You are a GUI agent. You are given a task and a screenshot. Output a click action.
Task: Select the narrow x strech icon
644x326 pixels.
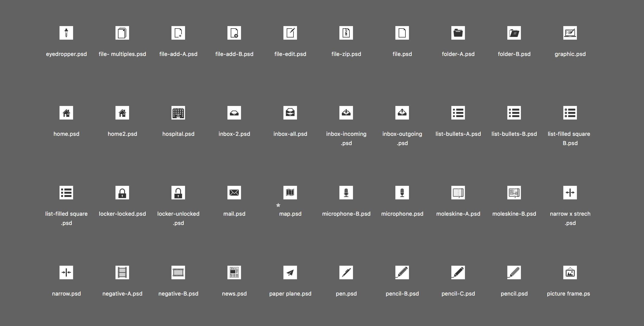point(570,193)
